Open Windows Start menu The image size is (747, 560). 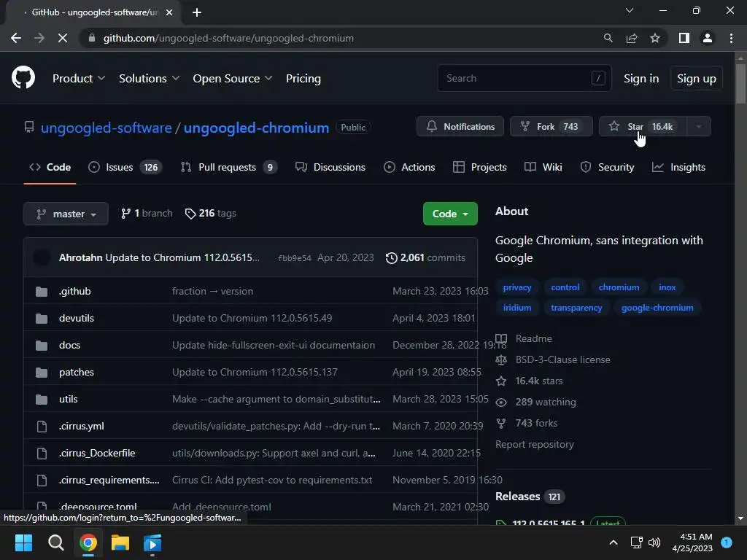pos(23,542)
